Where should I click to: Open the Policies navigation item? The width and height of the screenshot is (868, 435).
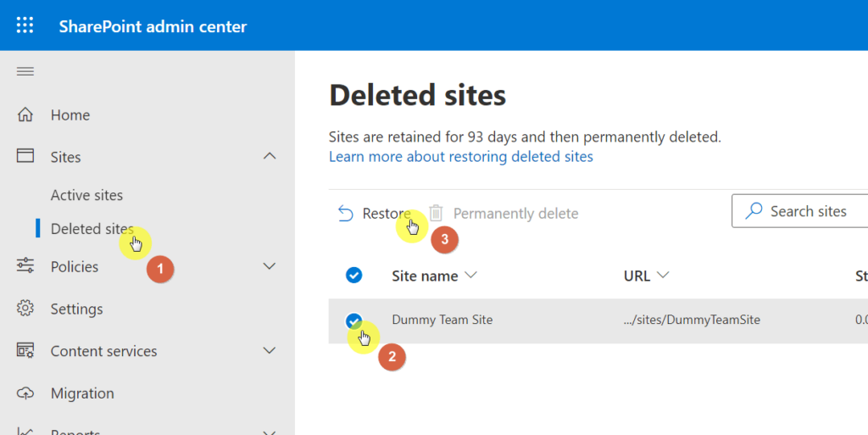tap(75, 266)
